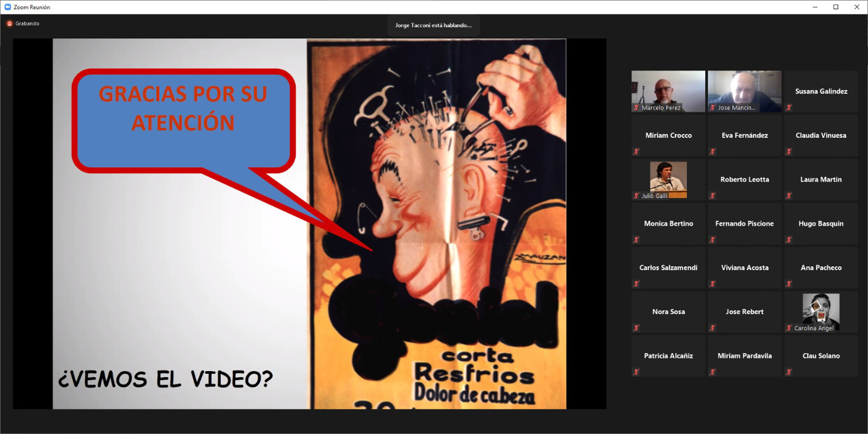Select the Fernando Piscione participant name
The image size is (868, 434).
pyautogui.click(x=745, y=224)
